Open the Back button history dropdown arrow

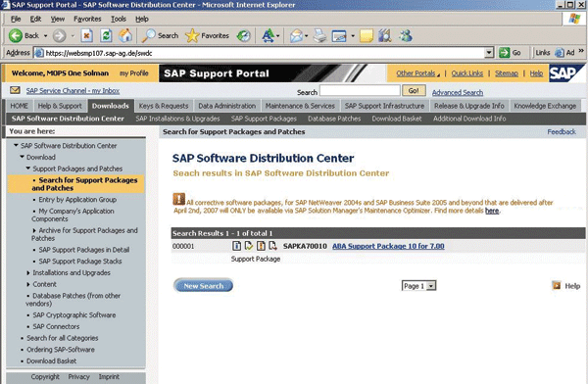[45, 36]
